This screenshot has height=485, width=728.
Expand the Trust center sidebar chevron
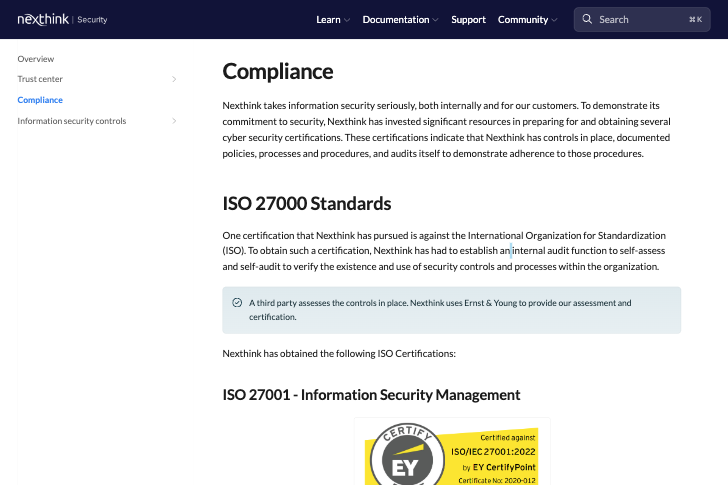[x=174, y=79]
